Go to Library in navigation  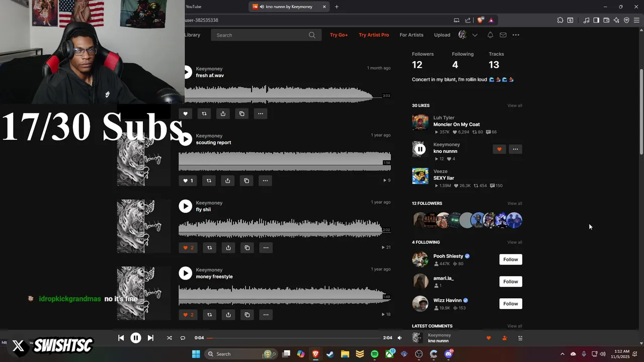[192, 35]
